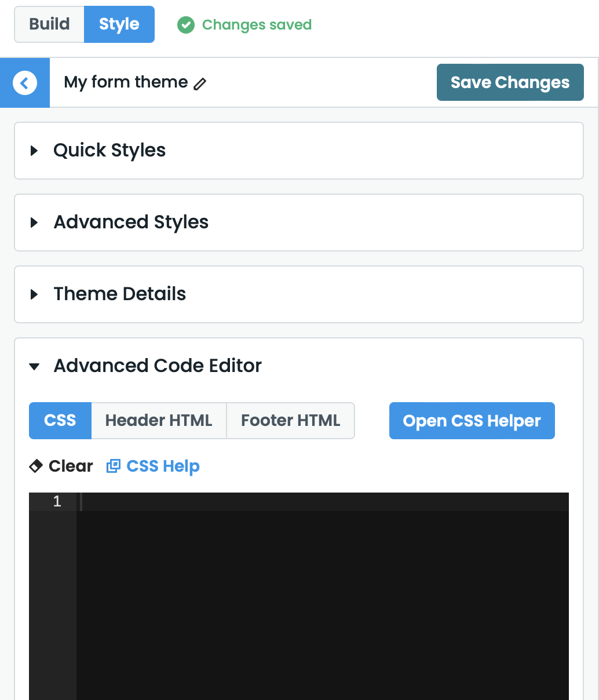Click the back arrow icon
Viewport: 599px width, 700px height.
(24, 83)
